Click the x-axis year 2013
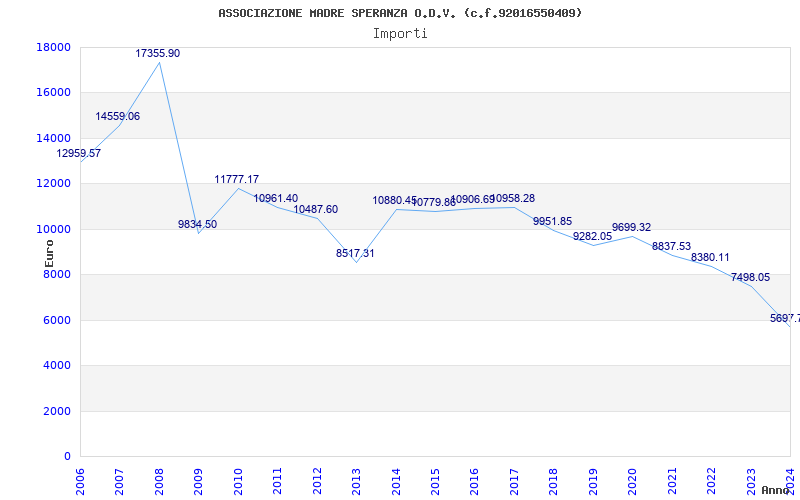Viewport: 800px width, 500px height. (356, 481)
